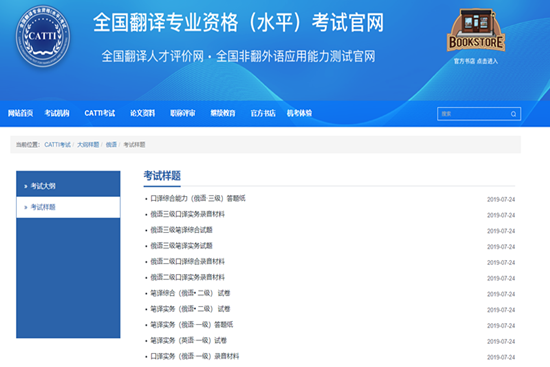Open the 考试机构 navigation item
The width and height of the screenshot is (550, 367).
coord(57,113)
